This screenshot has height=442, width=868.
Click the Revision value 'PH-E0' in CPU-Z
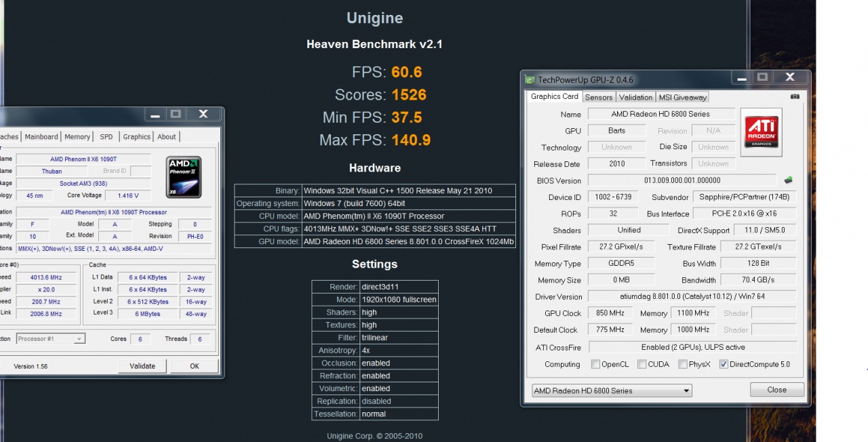[x=193, y=237]
